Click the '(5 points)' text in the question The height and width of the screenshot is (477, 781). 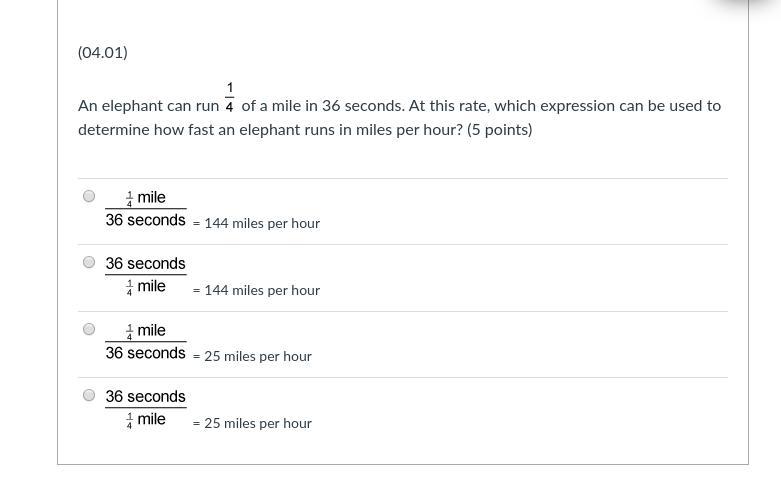(500, 130)
